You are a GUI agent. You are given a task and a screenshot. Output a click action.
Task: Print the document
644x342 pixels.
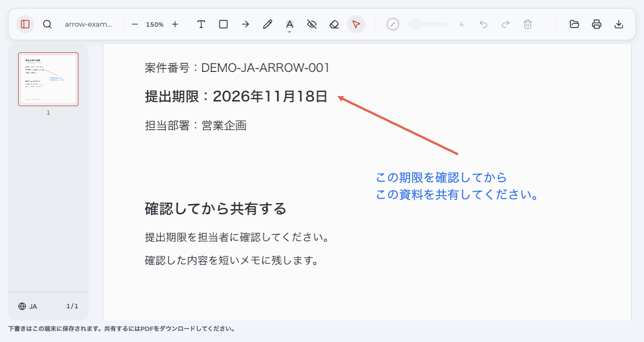coord(597,24)
